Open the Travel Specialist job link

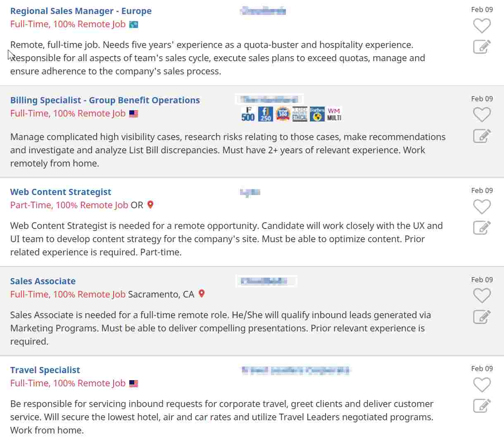[45, 370]
